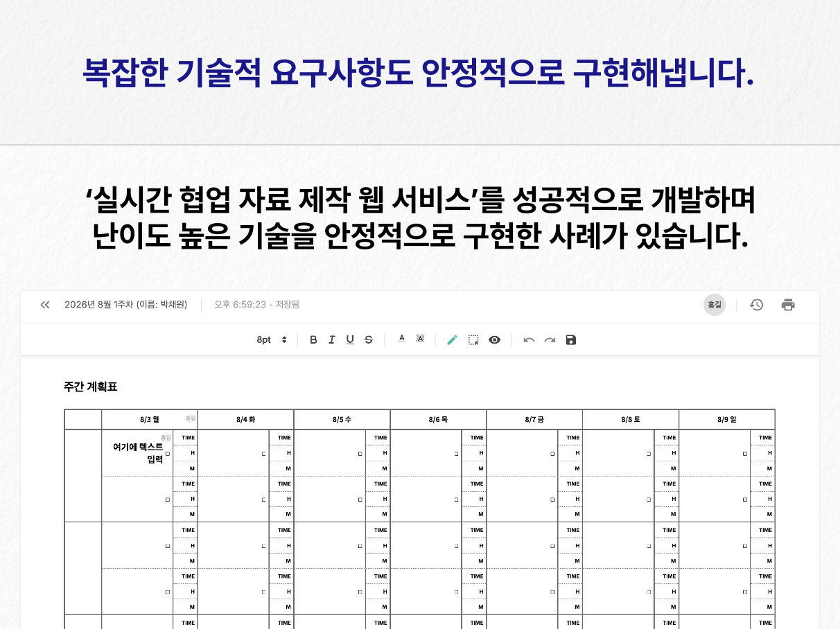Print the document with the printer icon
Viewport: 840px width, 629px height.
click(788, 305)
